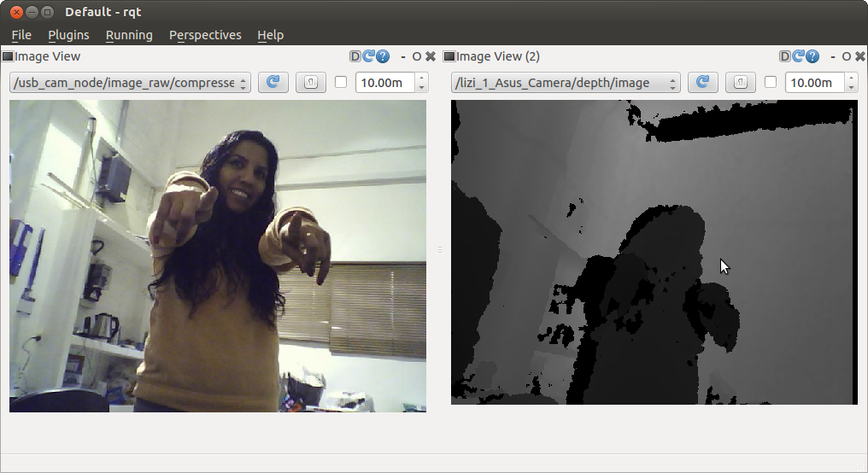Click zoom 1:1 button in left Image View
The width and height of the screenshot is (868, 473).
click(310, 83)
